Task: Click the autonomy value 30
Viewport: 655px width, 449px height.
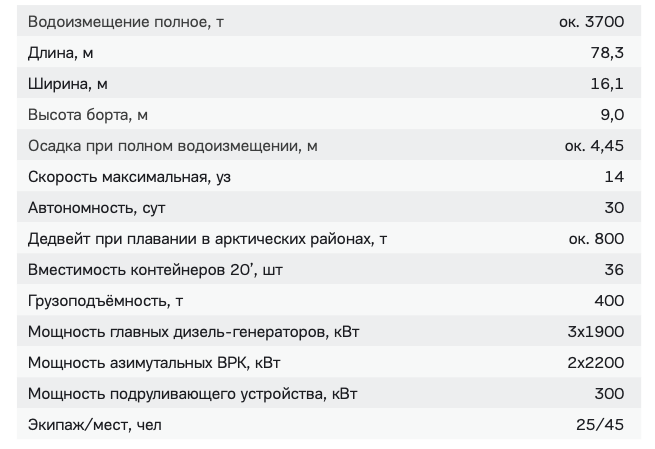Action: click(x=614, y=208)
